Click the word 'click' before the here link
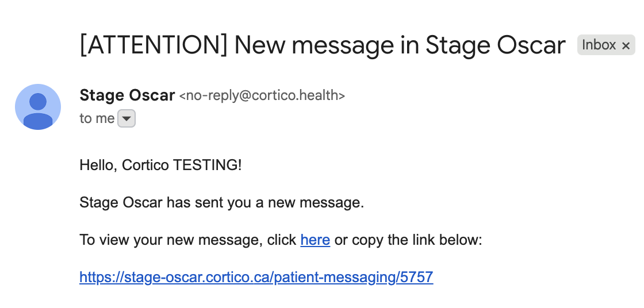644x308 pixels. pos(282,240)
